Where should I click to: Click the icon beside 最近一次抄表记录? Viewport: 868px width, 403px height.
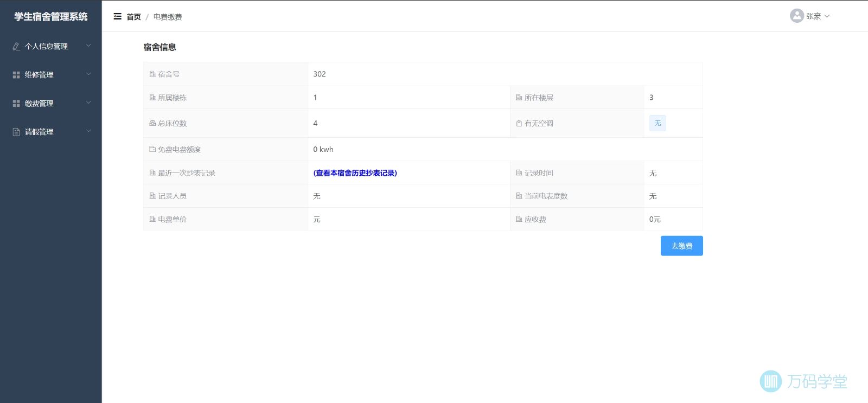point(152,173)
